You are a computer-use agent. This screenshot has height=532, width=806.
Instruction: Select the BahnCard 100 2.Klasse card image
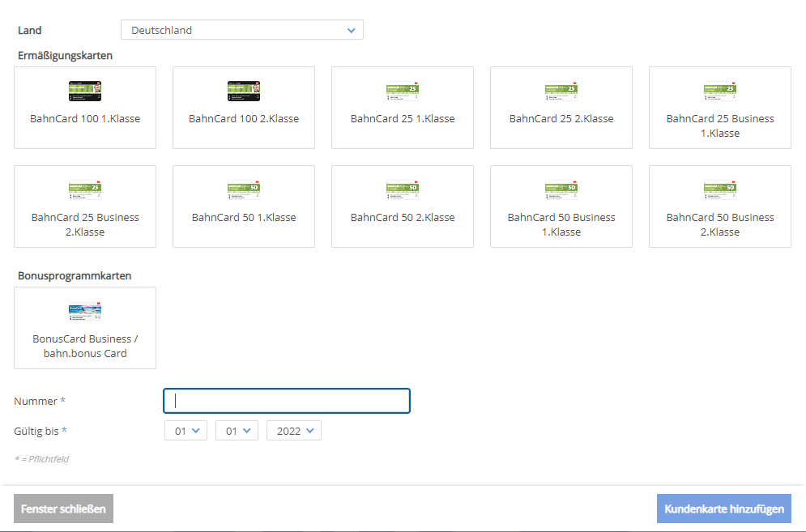[244, 91]
